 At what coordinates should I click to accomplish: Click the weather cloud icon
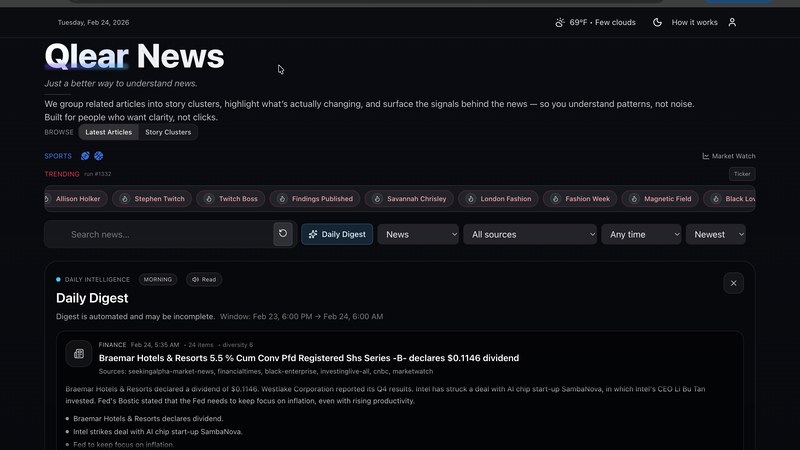560,22
